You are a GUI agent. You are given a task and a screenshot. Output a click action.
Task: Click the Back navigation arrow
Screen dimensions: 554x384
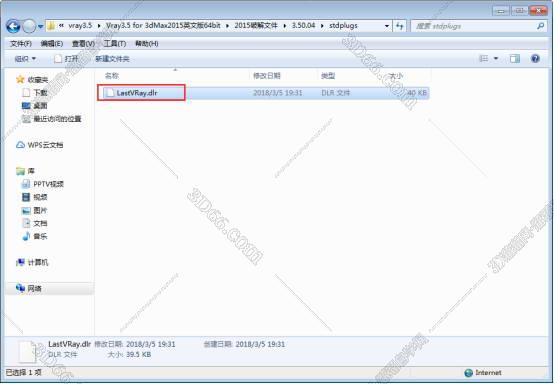(13, 26)
